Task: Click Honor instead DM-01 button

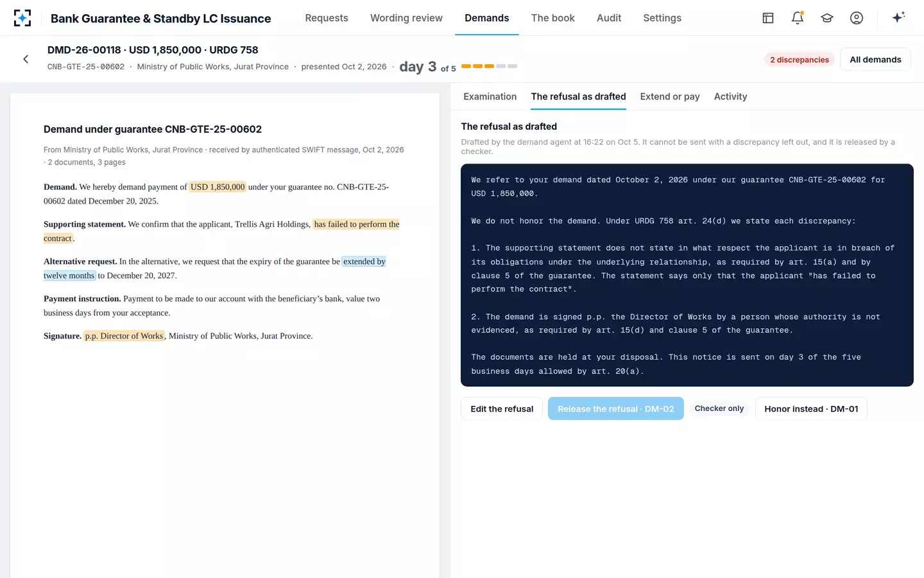Action: click(811, 409)
